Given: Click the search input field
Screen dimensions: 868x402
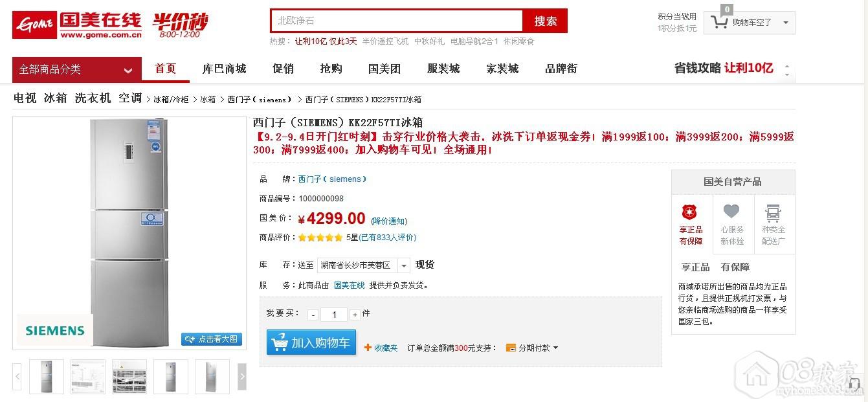Looking at the screenshot, I should pyautogui.click(x=396, y=21).
